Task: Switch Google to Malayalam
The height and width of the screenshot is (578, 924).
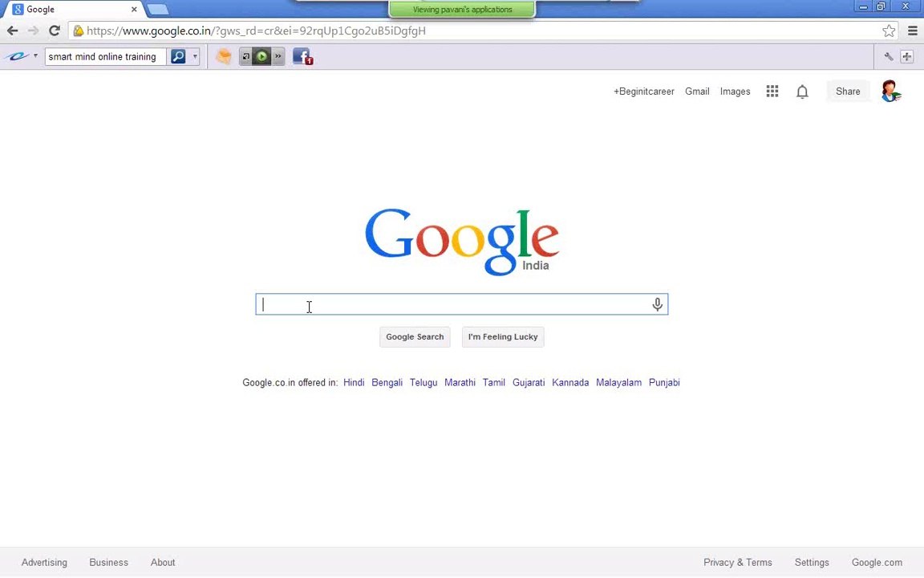Action: (x=618, y=383)
